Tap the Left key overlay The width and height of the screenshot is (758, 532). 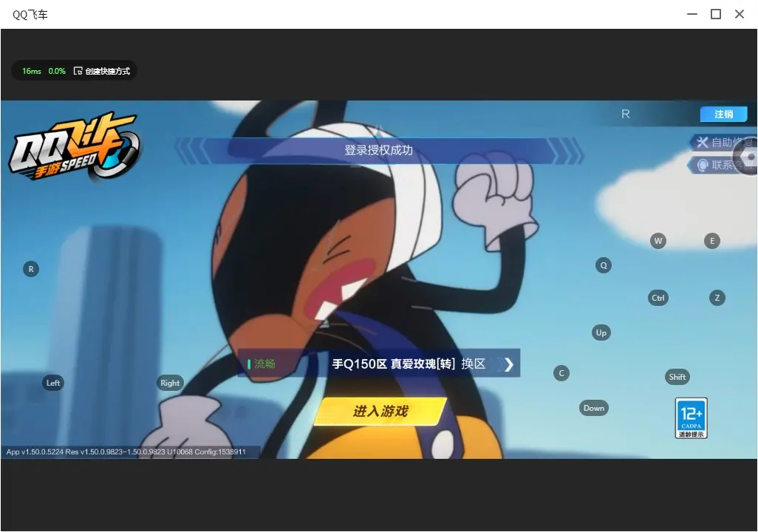(53, 383)
